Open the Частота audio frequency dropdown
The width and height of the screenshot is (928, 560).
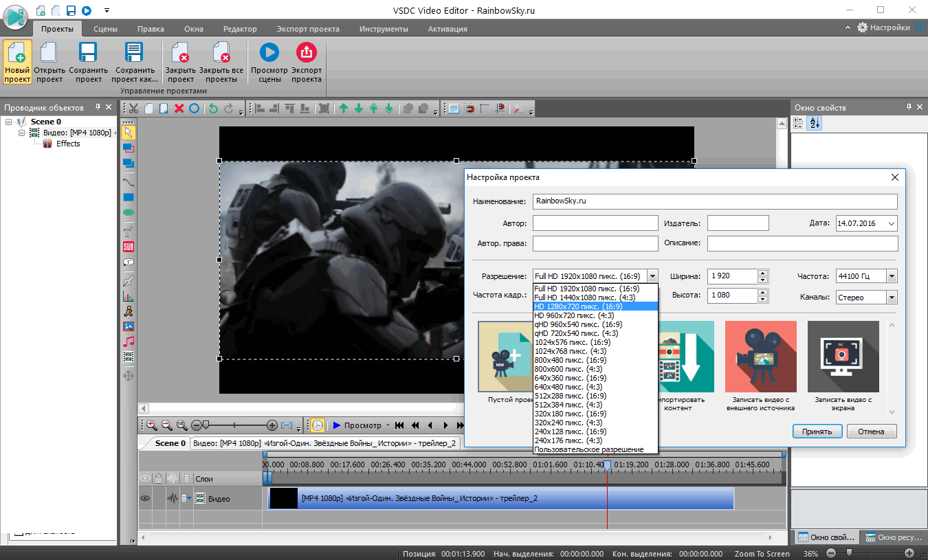[x=892, y=276]
